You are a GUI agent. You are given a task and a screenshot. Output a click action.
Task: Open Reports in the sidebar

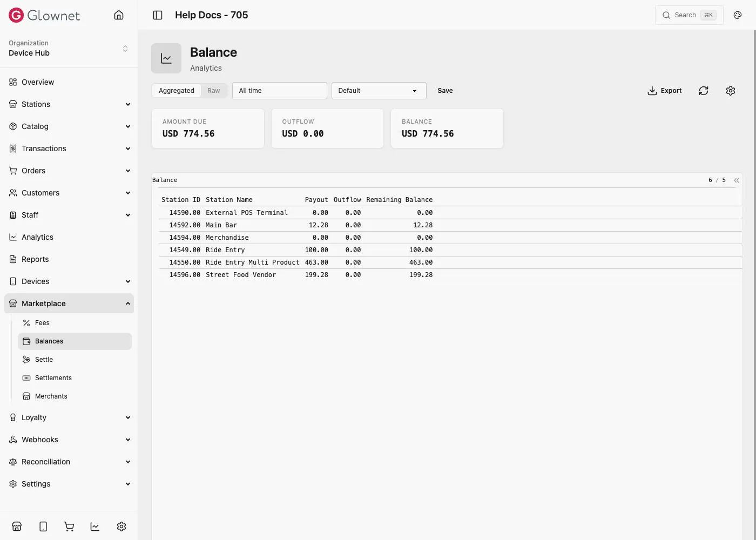click(x=69, y=259)
